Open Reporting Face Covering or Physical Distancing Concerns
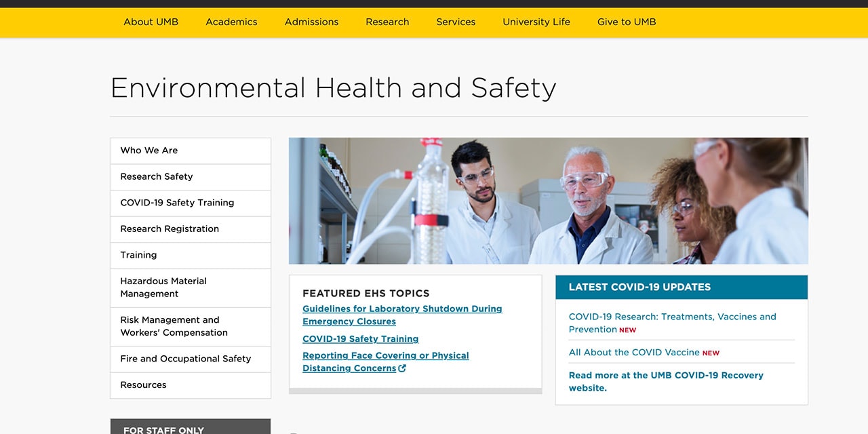The height and width of the screenshot is (434, 868). 386,362
